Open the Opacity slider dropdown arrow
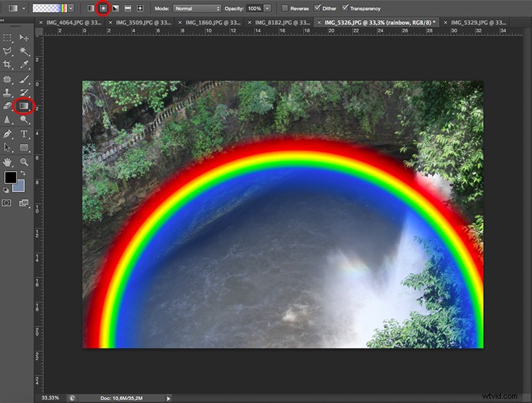Viewport: 532px width, 403px height. pyautogui.click(x=267, y=8)
